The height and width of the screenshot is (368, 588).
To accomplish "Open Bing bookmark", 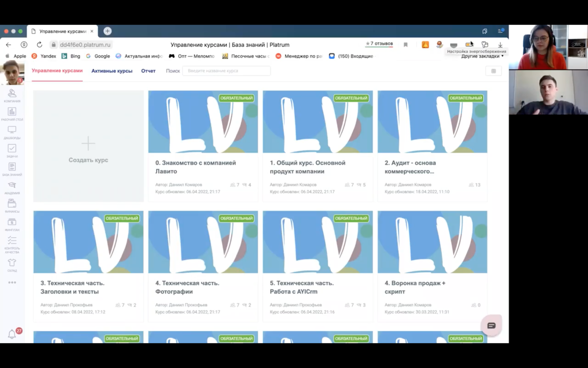I will [x=71, y=56].
